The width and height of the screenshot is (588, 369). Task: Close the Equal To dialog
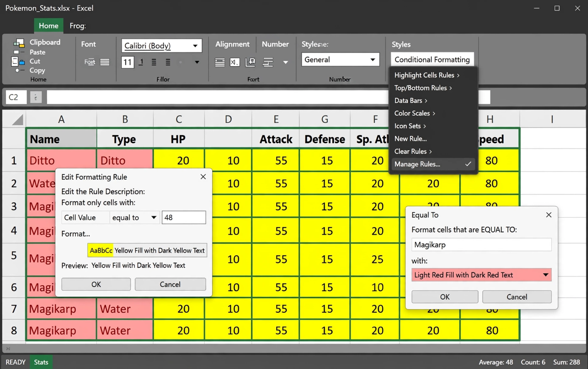pos(549,215)
